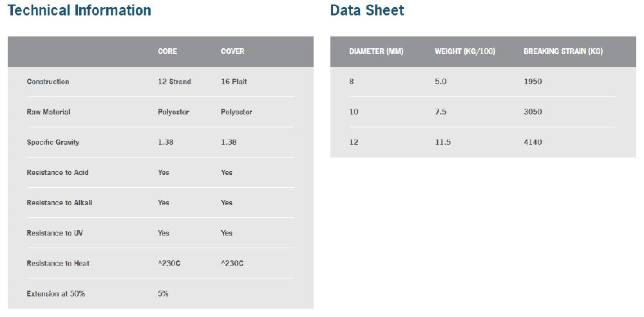
Task: Select the Raw Material row label
Action: point(48,112)
